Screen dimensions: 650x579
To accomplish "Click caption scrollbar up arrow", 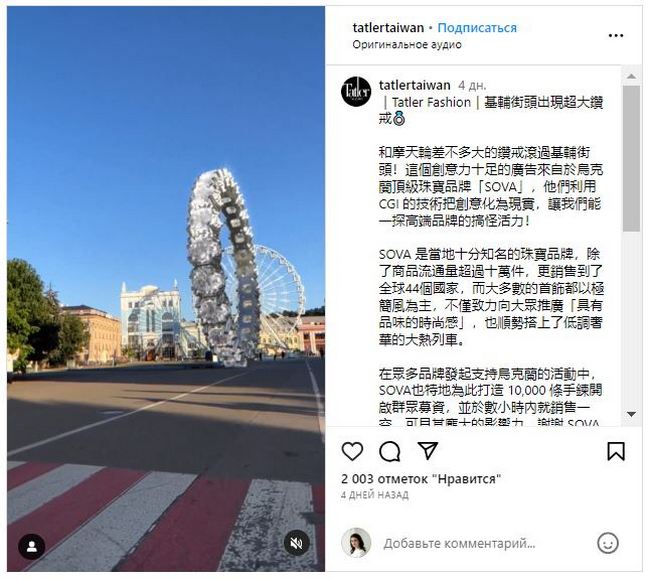I will point(631,76).
